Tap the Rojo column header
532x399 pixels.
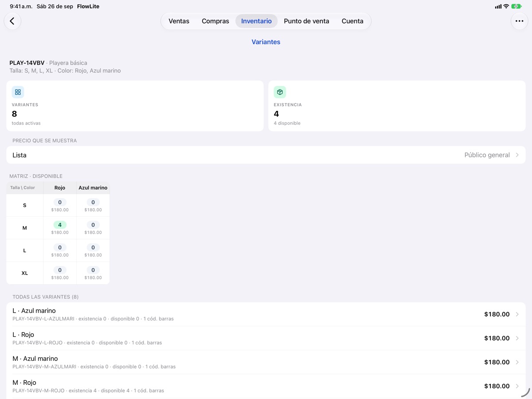pyautogui.click(x=60, y=188)
